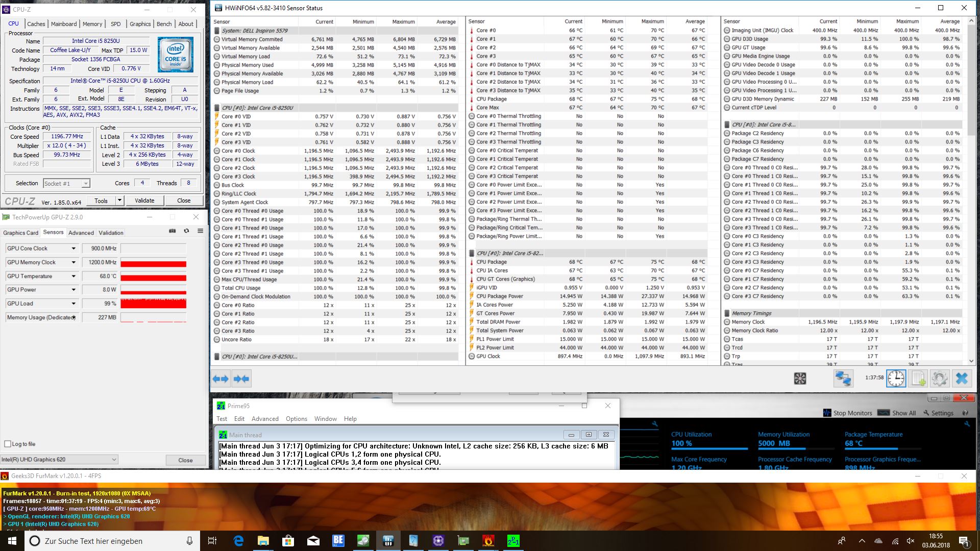
Task: Click Task View taskbar icon
Action: click(x=212, y=541)
